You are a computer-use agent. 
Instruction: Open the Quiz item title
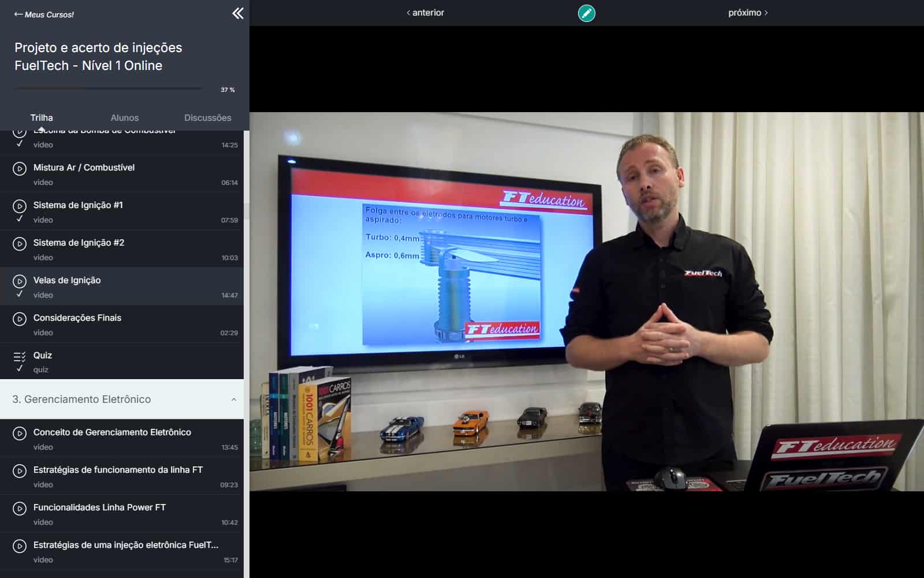pyautogui.click(x=43, y=355)
